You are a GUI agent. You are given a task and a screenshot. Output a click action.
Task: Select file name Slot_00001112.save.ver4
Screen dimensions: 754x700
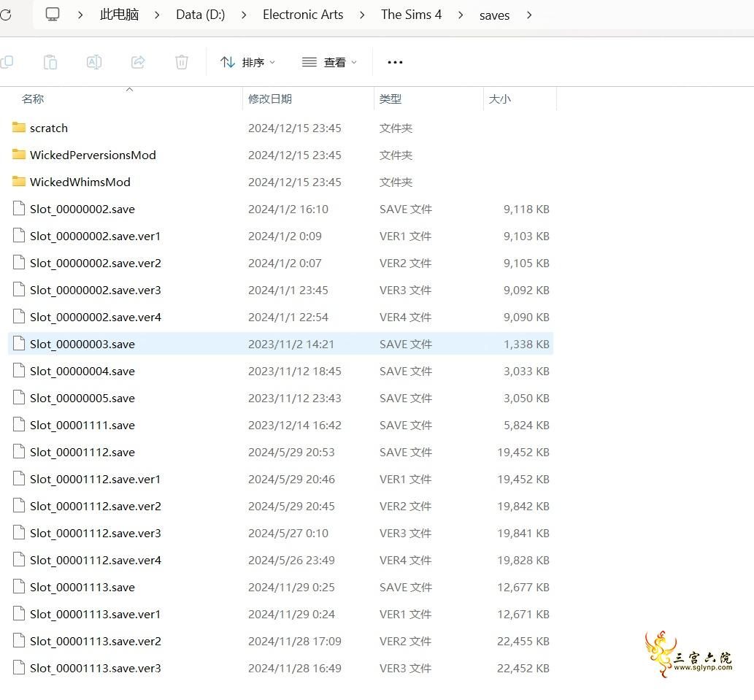pyautogui.click(x=95, y=560)
